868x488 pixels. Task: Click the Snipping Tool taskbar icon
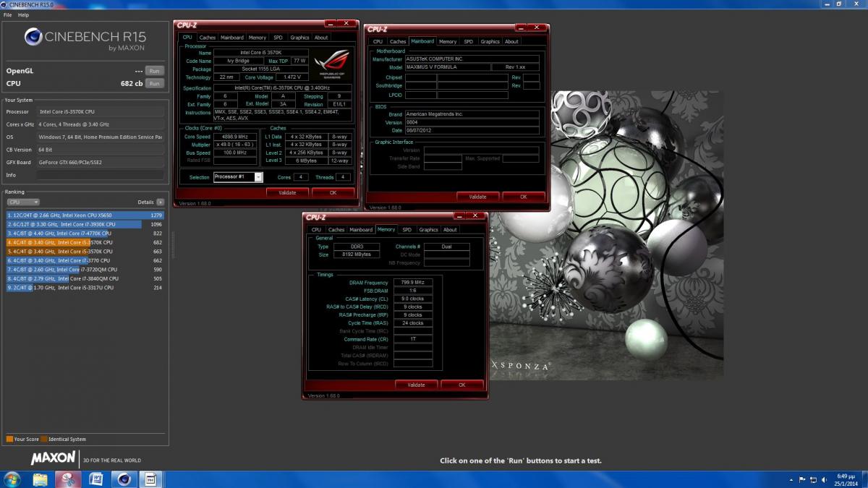click(68, 479)
